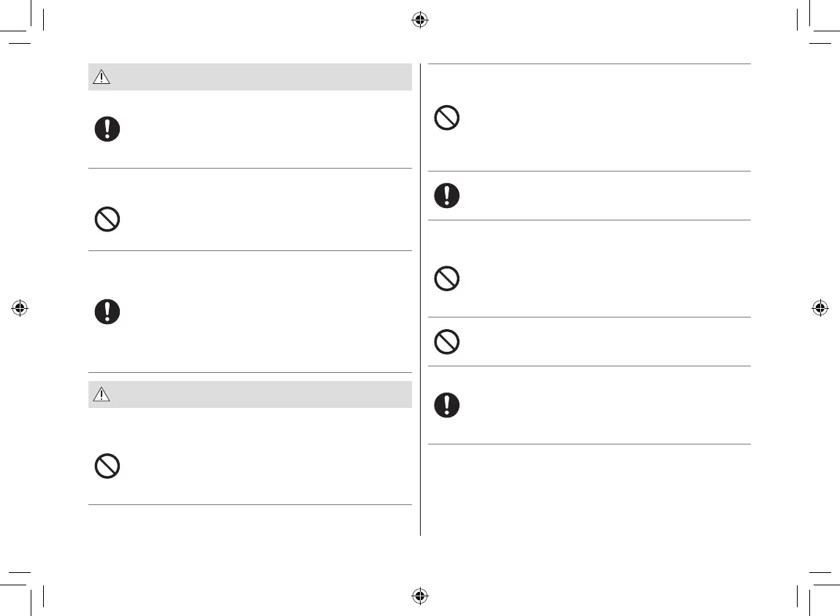Click the registration crosshair on the right margin

point(820,308)
